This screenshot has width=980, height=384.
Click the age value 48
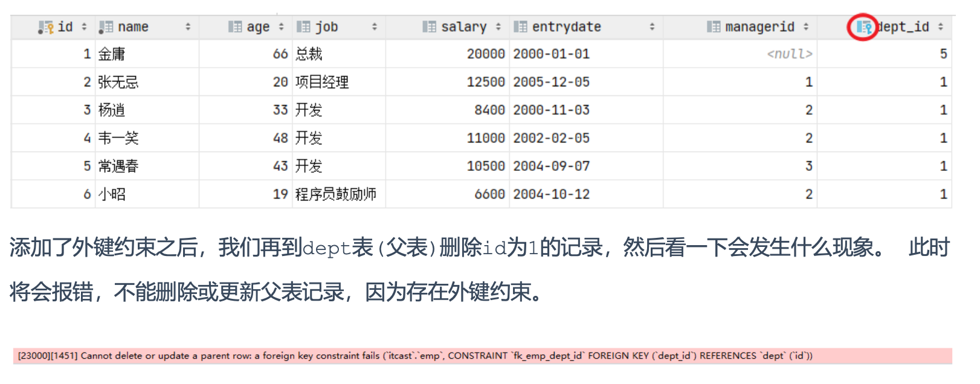(x=280, y=138)
